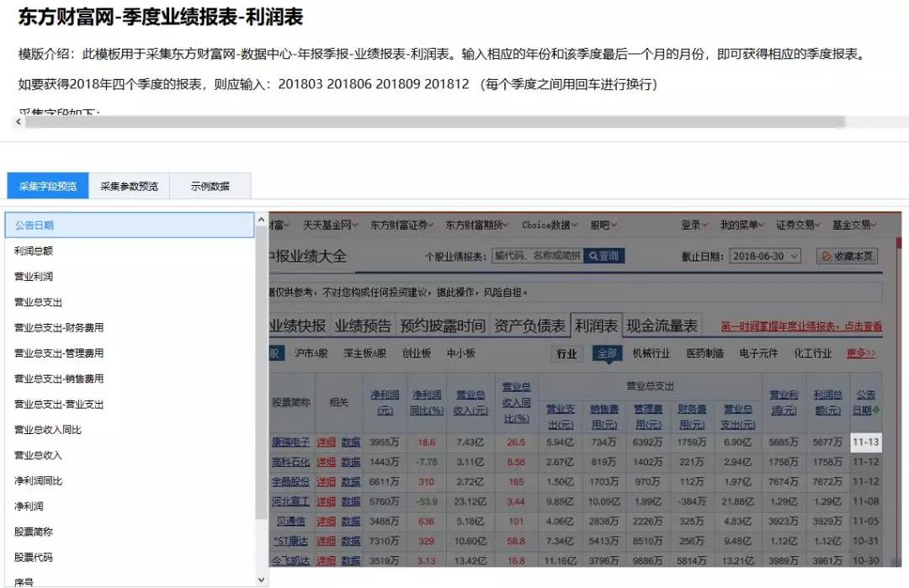Select the 营业总收入 field
This screenshot has width=909, height=588.
[x=130, y=455]
